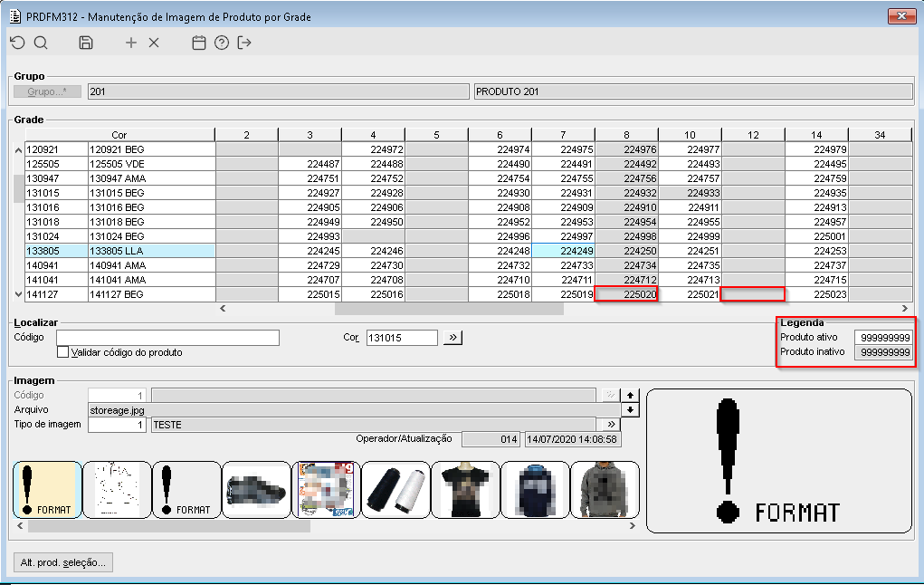The height and width of the screenshot is (585, 924).
Task: Click the Código search input field
Action: click(168, 337)
